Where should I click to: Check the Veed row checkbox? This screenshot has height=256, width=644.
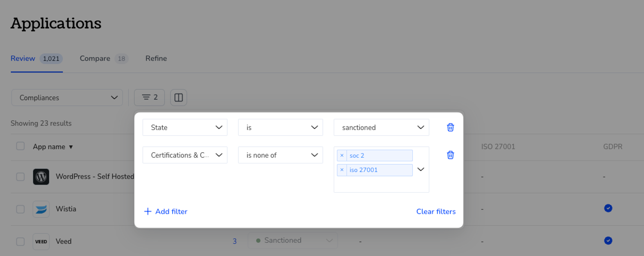[20, 241]
